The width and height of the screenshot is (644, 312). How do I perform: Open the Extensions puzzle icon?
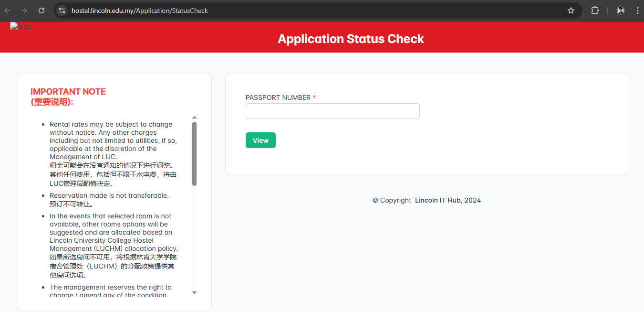tap(595, 11)
